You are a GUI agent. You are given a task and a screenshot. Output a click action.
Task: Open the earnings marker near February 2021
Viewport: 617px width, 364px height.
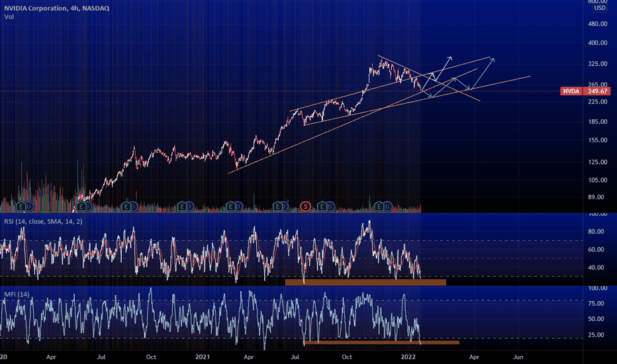pyautogui.click(x=230, y=206)
